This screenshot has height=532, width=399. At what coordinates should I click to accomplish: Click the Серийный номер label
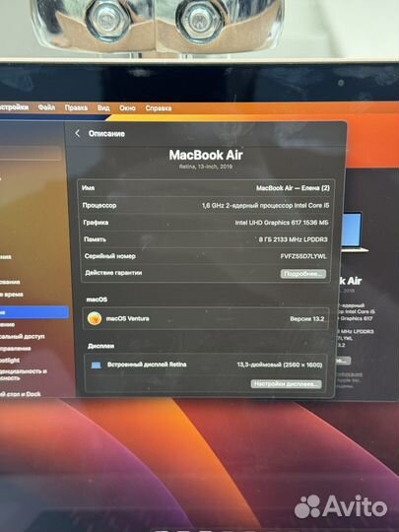tap(110, 256)
